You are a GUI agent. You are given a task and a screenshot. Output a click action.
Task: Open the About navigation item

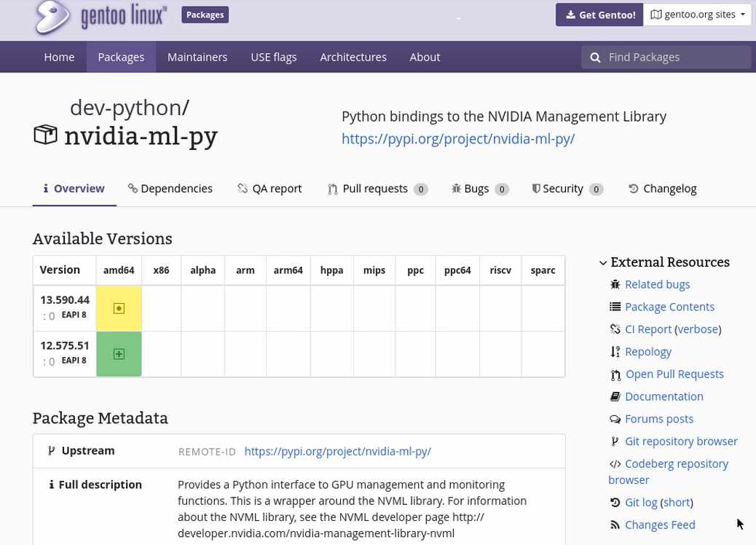click(425, 57)
